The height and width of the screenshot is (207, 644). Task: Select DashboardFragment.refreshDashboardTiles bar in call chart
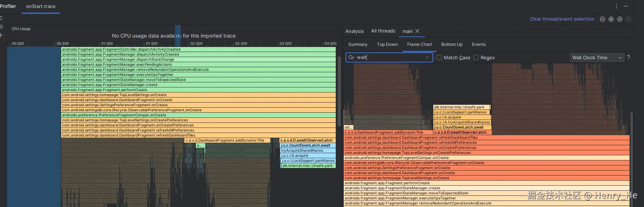tap(198, 135)
